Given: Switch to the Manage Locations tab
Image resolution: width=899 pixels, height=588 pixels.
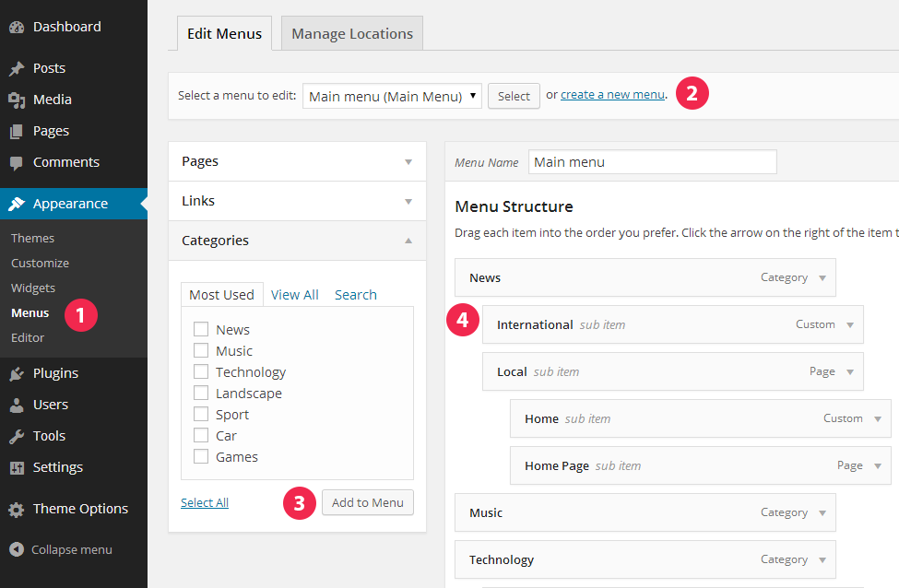Looking at the screenshot, I should (352, 34).
